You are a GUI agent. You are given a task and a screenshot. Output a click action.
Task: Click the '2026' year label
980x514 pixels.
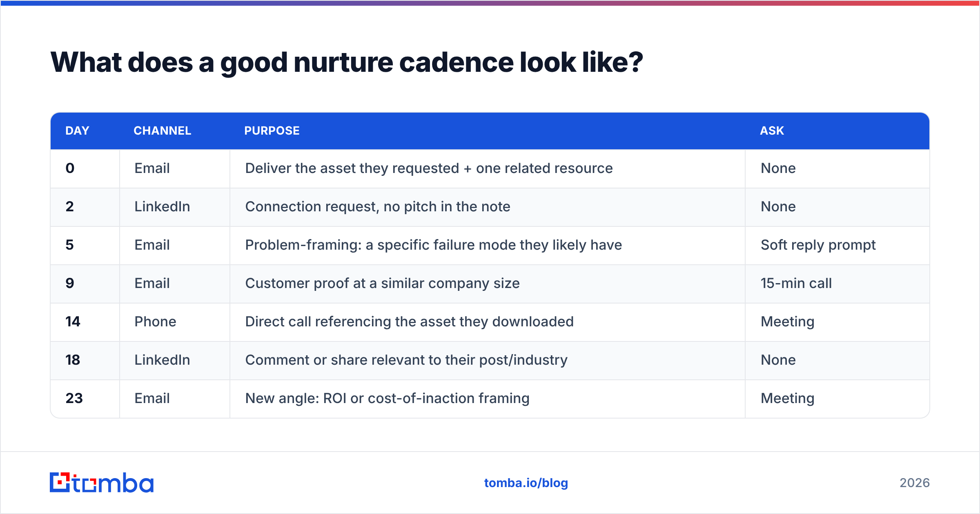[x=915, y=483]
